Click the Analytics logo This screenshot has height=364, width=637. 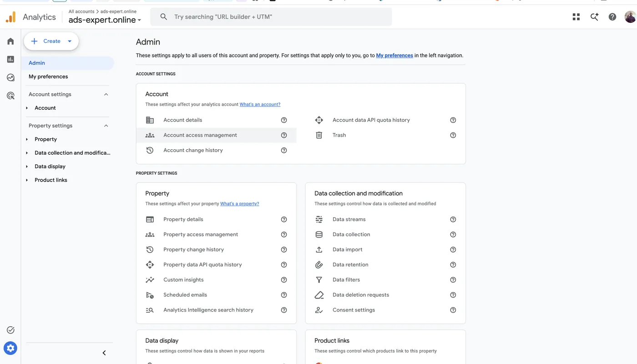point(11,17)
